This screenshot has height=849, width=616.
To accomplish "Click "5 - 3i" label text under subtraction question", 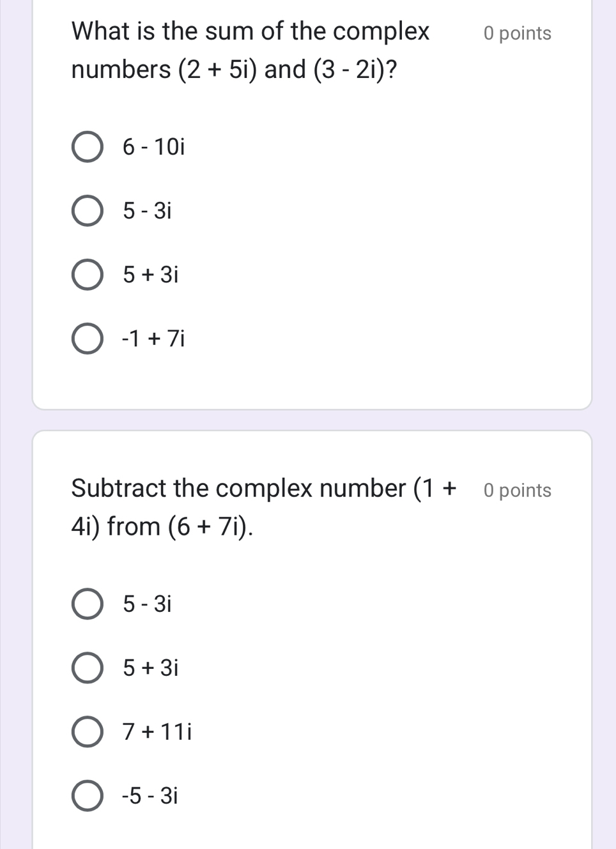I will [x=148, y=604].
